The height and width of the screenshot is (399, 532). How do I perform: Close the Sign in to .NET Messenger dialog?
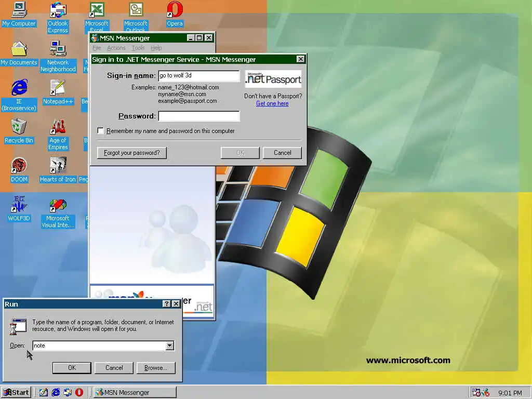point(300,59)
